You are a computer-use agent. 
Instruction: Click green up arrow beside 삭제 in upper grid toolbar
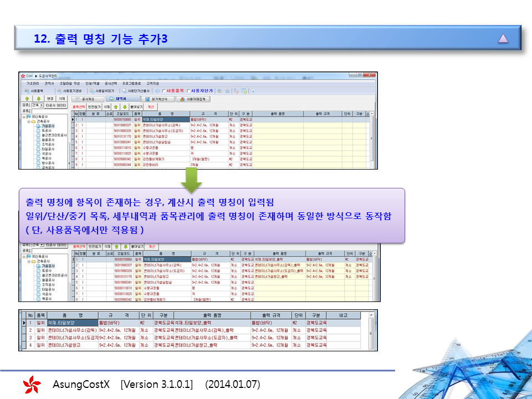pos(116,107)
